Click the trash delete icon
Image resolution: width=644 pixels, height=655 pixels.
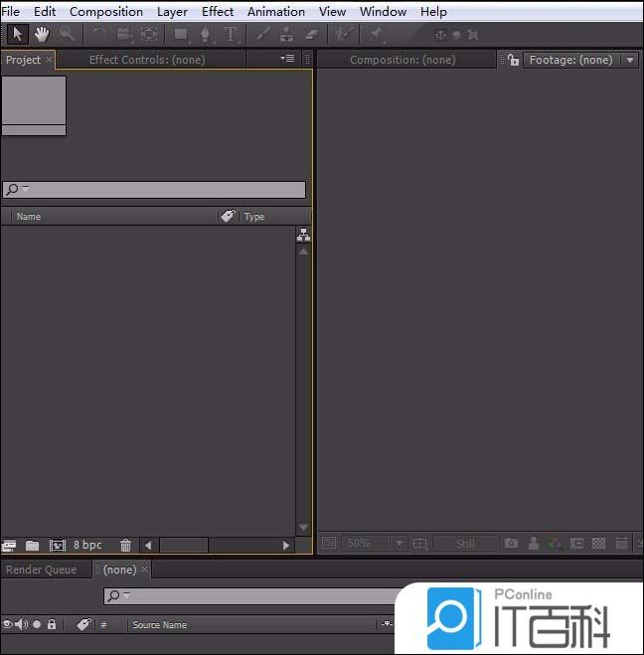125,545
